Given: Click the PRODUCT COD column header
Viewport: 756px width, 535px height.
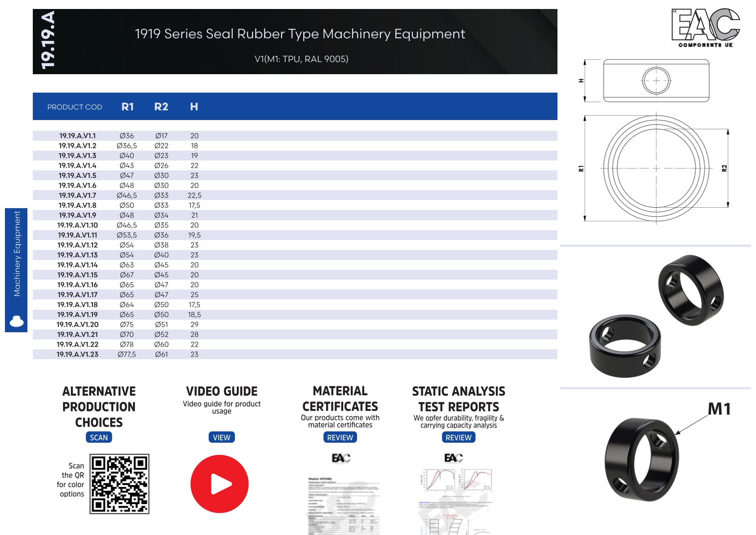Looking at the screenshot, I should coord(75,107).
